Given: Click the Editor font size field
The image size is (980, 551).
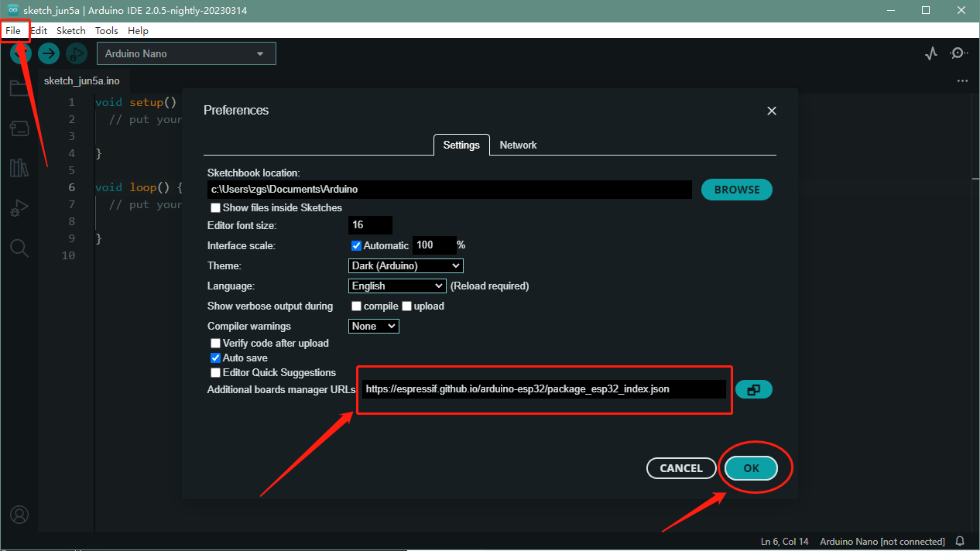Looking at the screenshot, I should coord(370,225).
